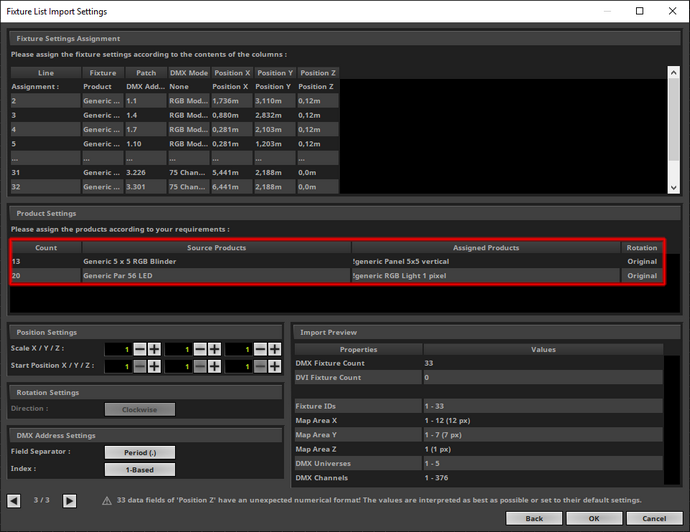Click the Fixture column header
This screenshot has height=532, width=690.
click(x=103, y=73)
